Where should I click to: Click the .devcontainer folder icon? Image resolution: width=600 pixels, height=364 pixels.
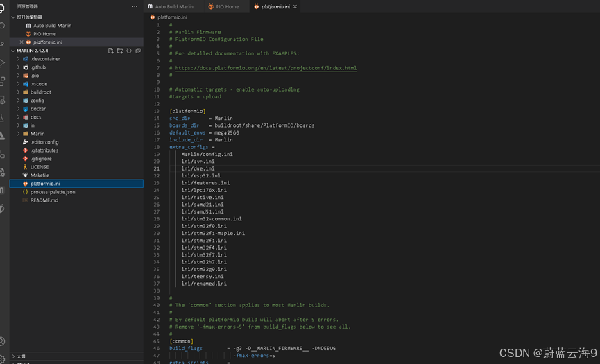(x=25, y=59)
